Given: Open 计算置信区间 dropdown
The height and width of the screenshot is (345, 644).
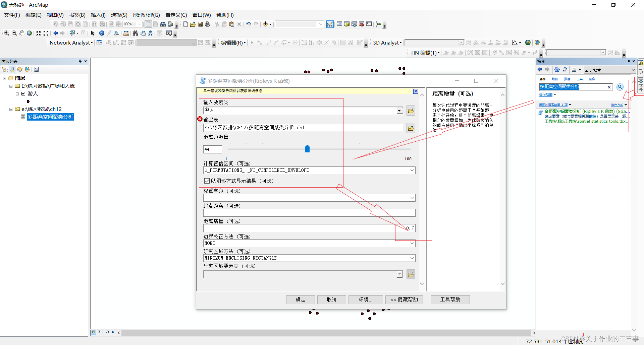Looking at the screenshot, I should tap(412, 170).
